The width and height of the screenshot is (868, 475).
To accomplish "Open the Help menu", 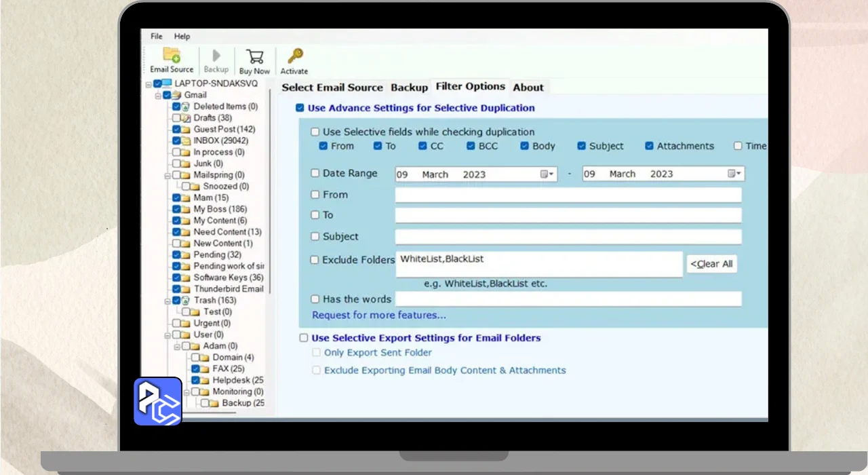I will coord(182,36).
